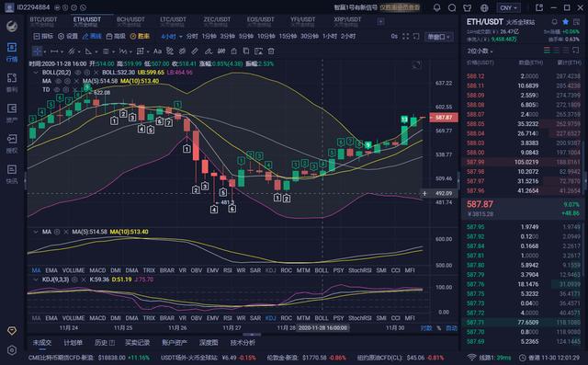Click the diamond VIP icon in sidebar
The height and width of the screenshot is (365, 588).
(x=12, y=330)
